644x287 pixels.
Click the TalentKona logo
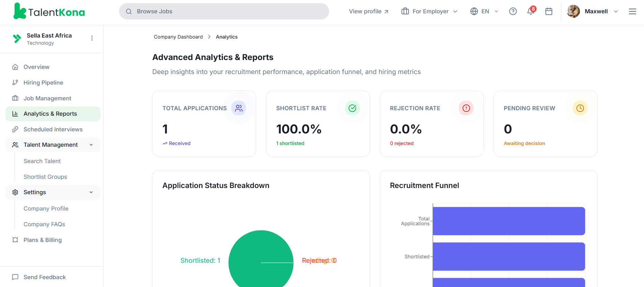click(x=49, y=11)
